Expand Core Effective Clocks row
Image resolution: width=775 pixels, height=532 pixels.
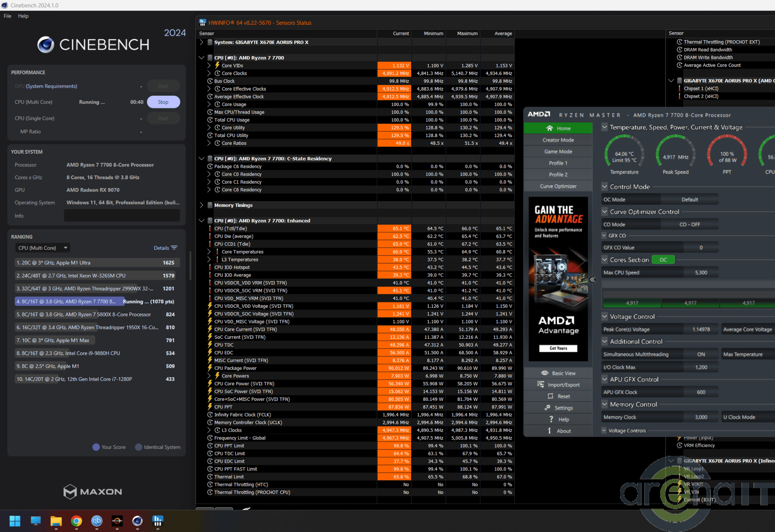pos(209,89)
